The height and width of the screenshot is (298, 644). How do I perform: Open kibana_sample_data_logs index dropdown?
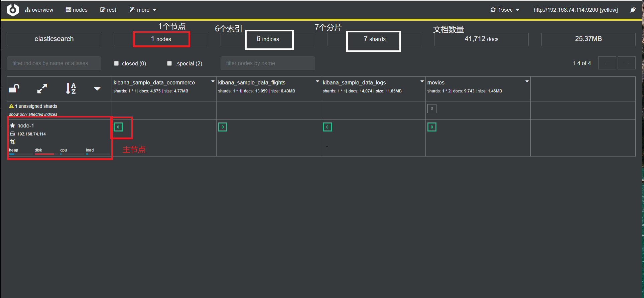click(x=422, y=81)
